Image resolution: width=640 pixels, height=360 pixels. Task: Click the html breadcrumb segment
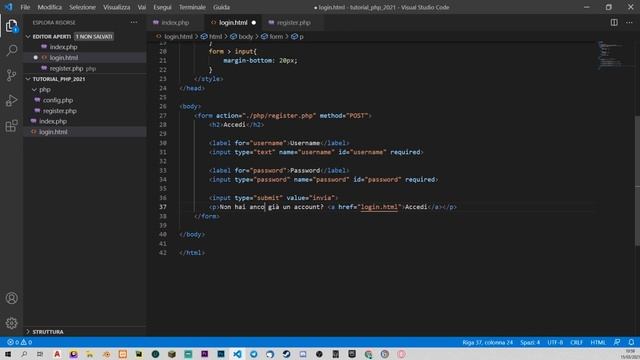click(212, 36)
